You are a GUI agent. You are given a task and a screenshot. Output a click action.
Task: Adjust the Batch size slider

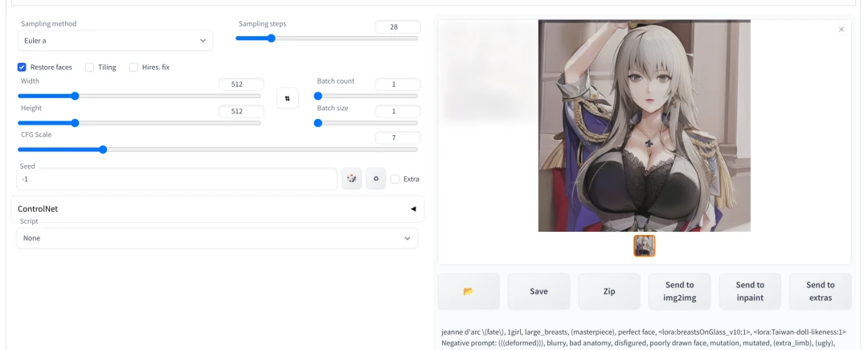(x=366, y=123)
